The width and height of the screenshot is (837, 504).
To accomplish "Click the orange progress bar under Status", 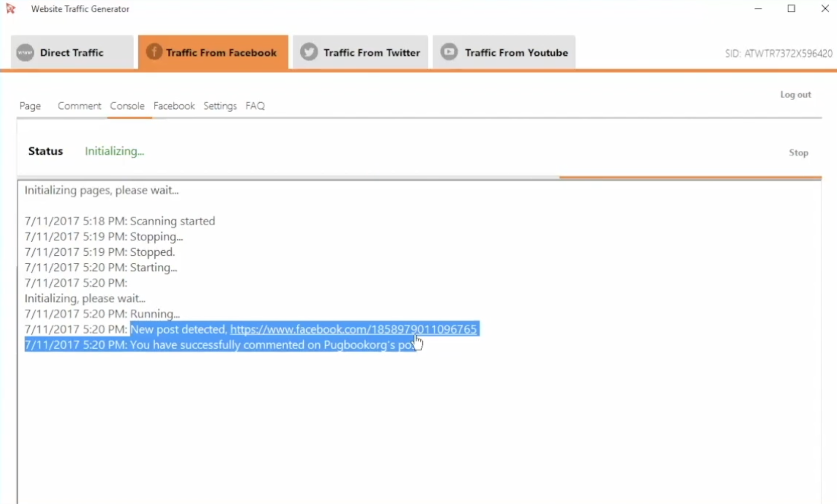I will click(x=691, y=177).
